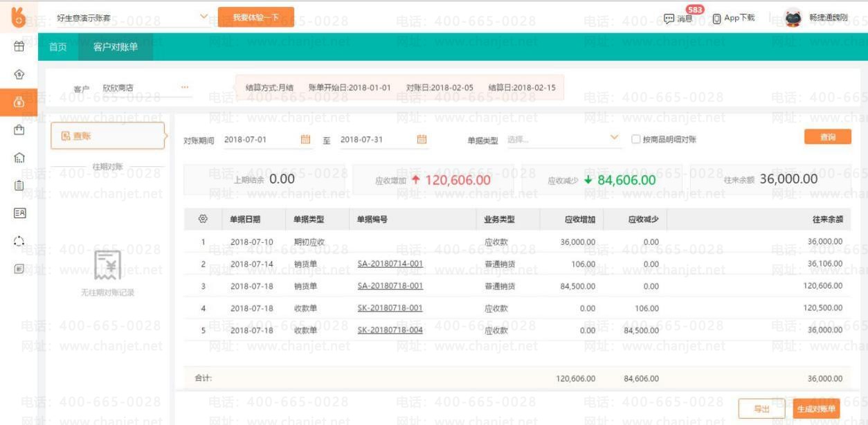This screenshot has width=868, height=425.
Task: Click the orange 查询 button
Action: click(827, 137)
